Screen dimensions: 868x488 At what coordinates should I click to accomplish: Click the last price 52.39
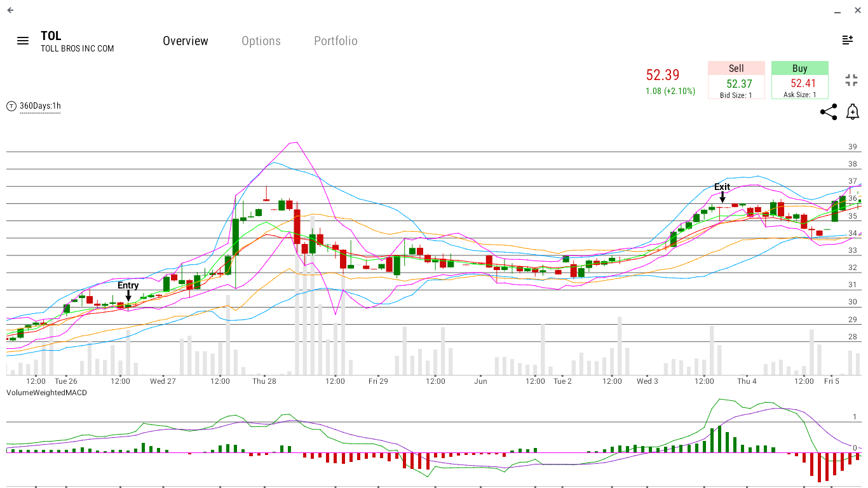663,75
